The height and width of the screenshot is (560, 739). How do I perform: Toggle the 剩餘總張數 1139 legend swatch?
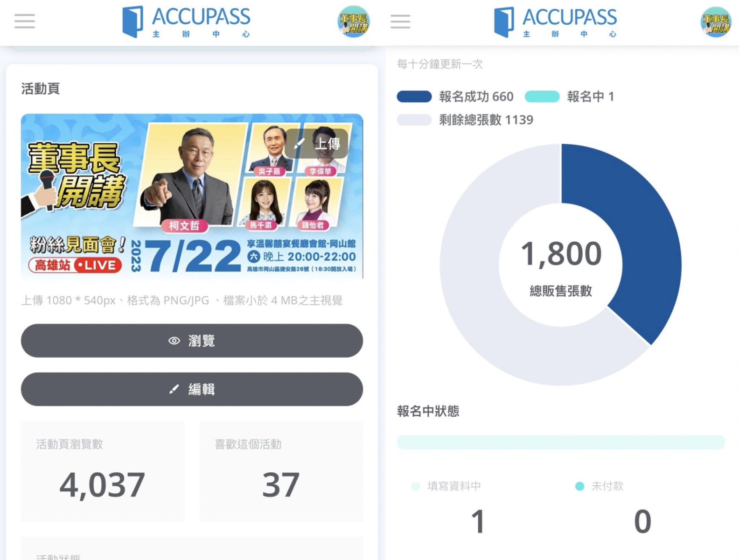pos(414,120)
